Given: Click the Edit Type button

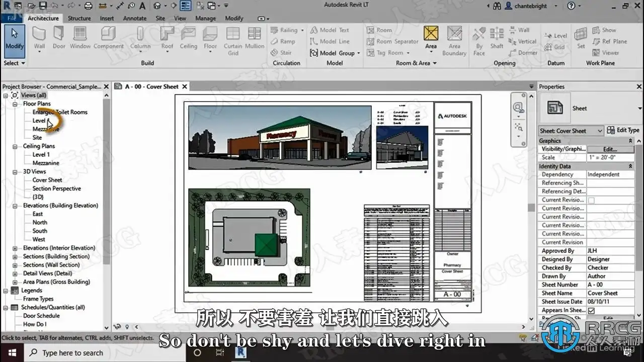Looking at the screenshot, I should pos(623,130).
